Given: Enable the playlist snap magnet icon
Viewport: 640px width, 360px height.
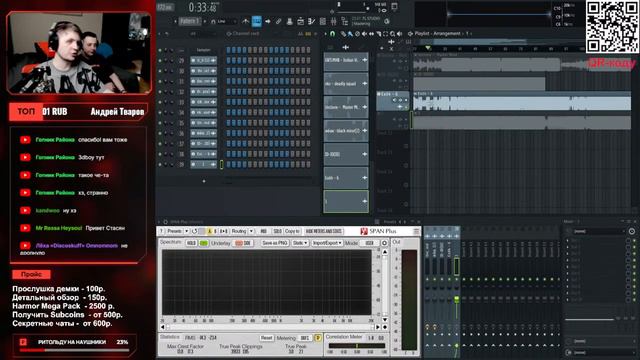Looking at the screenshot, I should (x=333, y=33).
